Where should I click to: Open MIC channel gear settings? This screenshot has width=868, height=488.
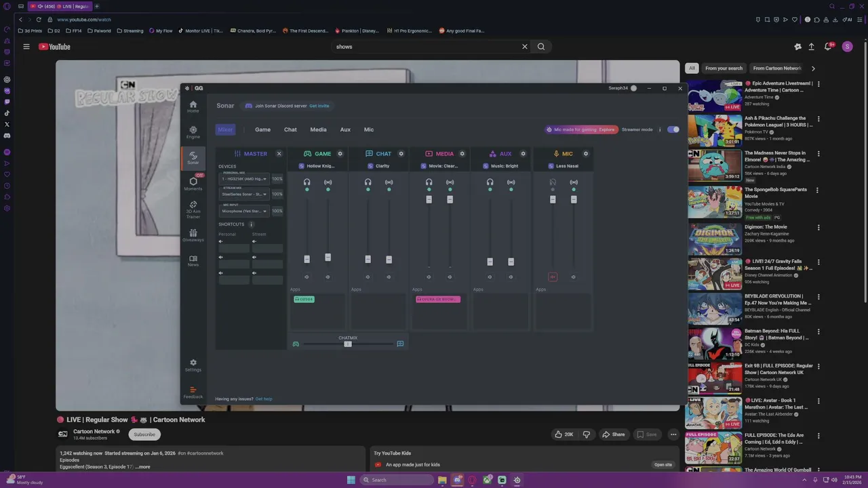pyautogui.click(x=586, y=154)
